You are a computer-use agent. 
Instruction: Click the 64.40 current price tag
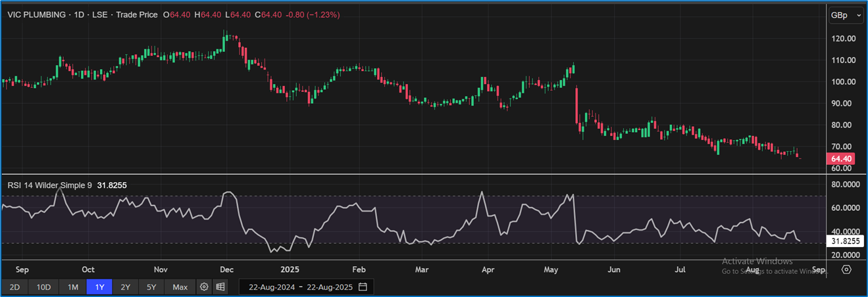pos(842,158)
